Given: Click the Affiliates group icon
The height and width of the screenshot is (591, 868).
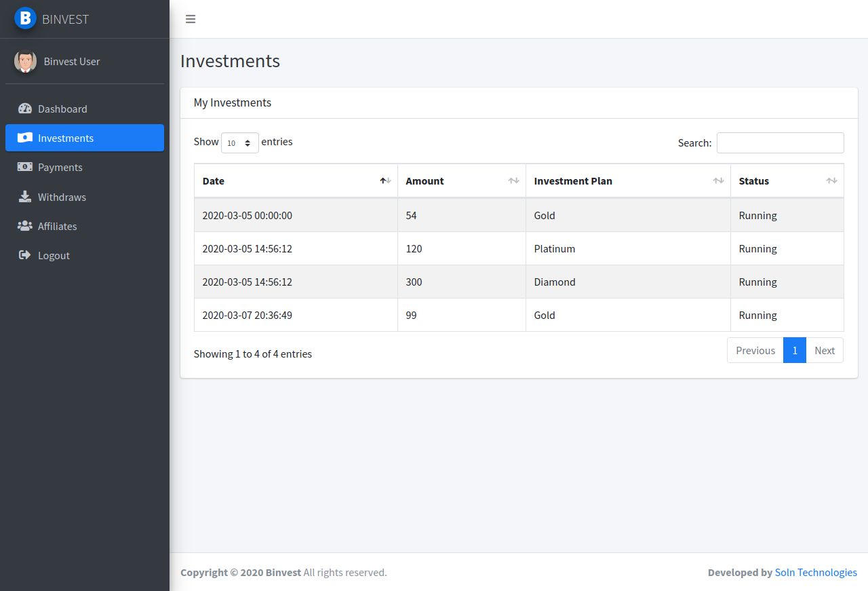Looking at the screenshot, I should coord(25,226).
